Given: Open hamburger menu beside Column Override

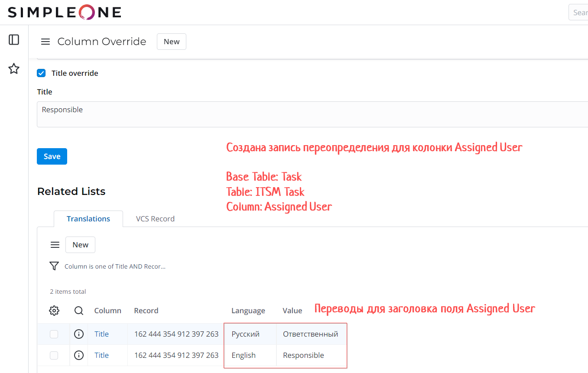Looking at the screenshot, I should [x=45, y=42].
